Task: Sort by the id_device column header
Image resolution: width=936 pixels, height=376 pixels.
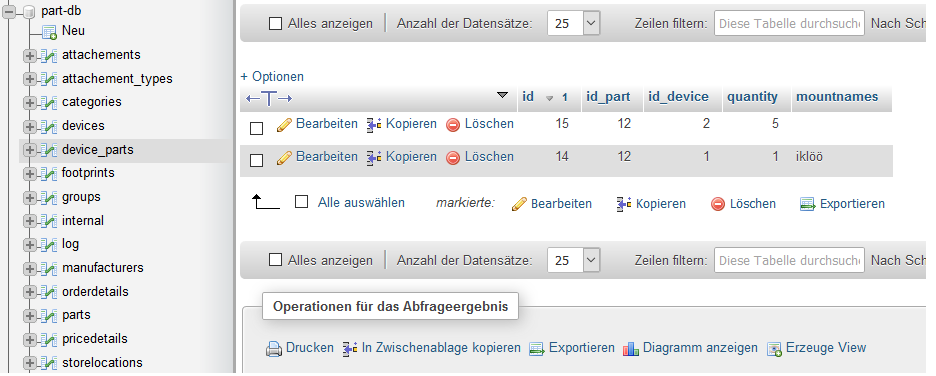Action: coord(681,97)
